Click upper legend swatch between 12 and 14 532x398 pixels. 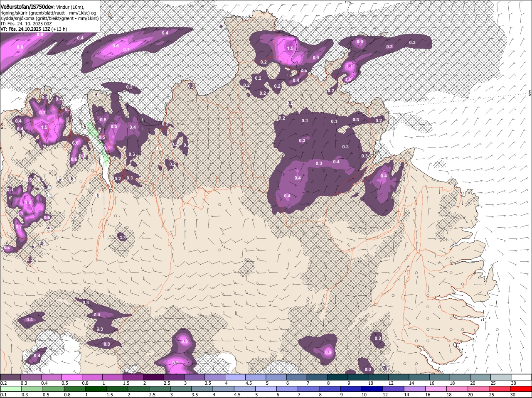pyautogui.click(x=399, y=377)
